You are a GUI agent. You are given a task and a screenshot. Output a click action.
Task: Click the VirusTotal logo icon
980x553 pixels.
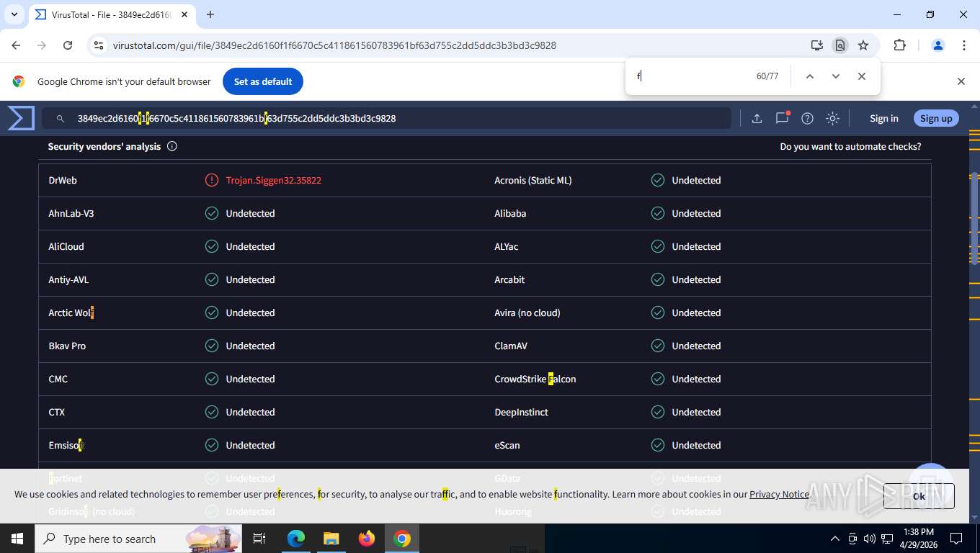coord(21,118)
